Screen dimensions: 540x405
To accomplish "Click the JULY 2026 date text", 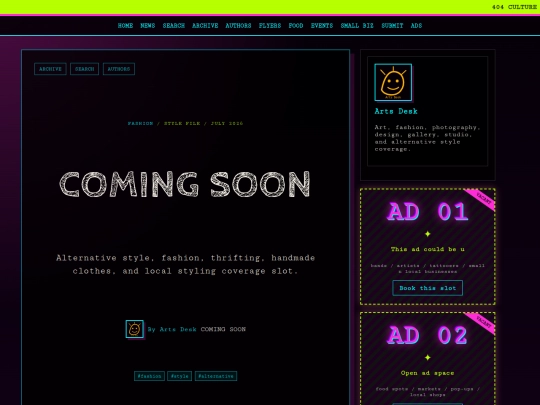I will [x=227, y=123].
